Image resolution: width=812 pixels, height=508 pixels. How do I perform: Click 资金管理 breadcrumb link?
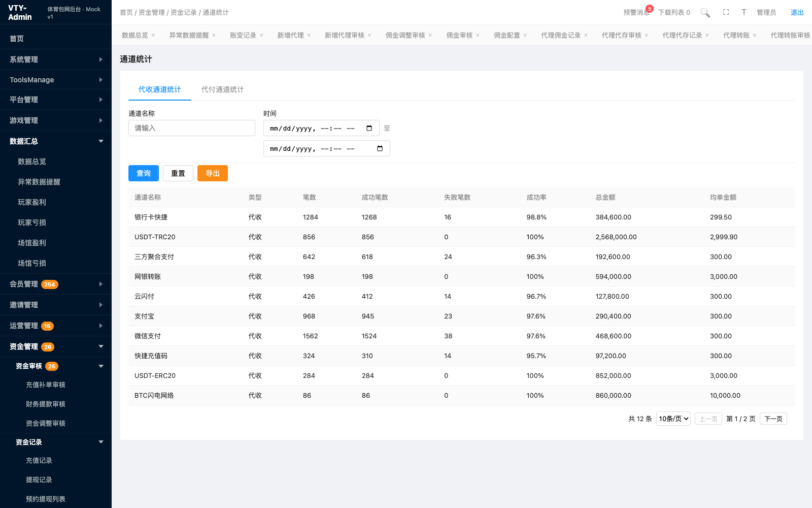(151, 12)
